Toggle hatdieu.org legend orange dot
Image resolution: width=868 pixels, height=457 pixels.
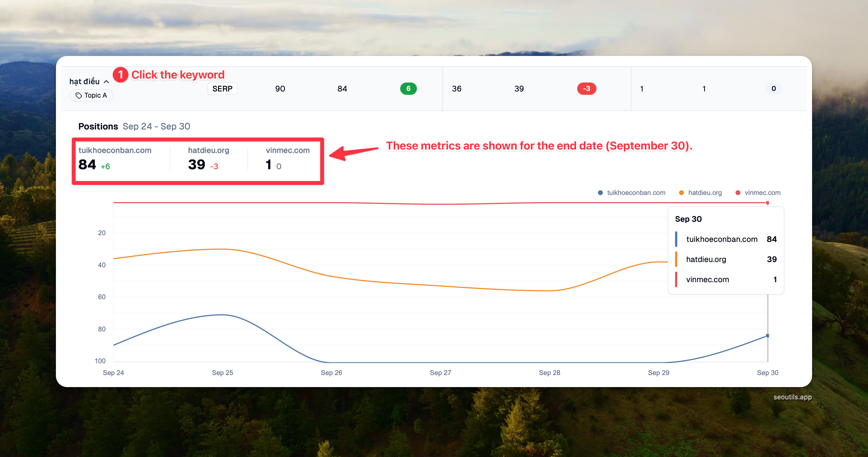click(x=681, y=193)
